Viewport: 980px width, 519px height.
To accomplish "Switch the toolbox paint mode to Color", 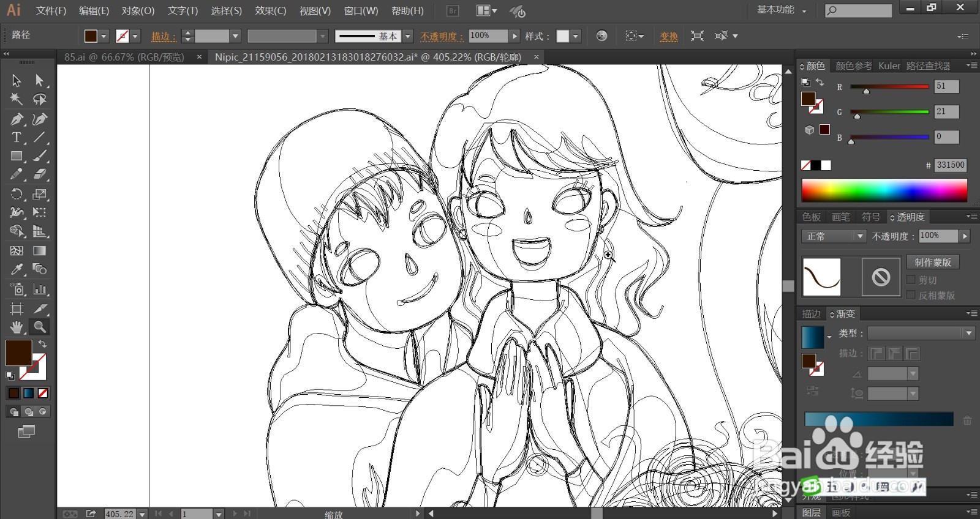I will click(13, 393).
